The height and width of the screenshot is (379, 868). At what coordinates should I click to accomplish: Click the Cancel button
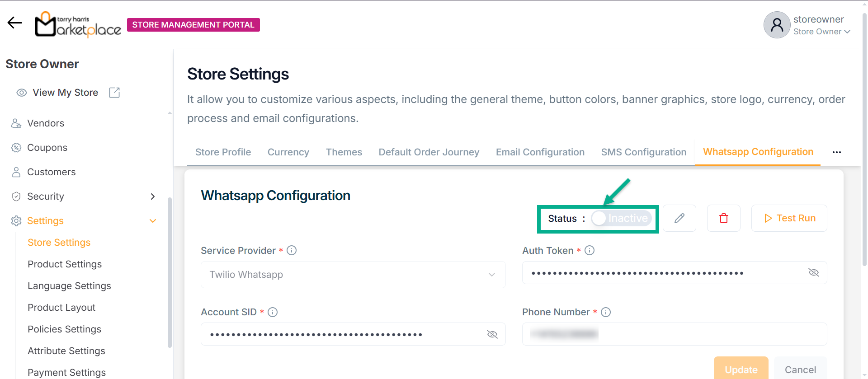point(800,370)
